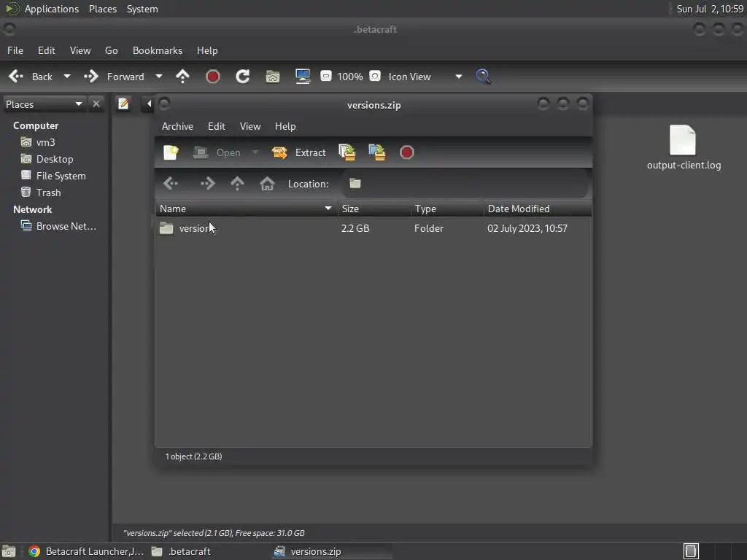Screen dimensions: 747x560
Task: Open Places menu in top panel
Action: pos(103,9)
